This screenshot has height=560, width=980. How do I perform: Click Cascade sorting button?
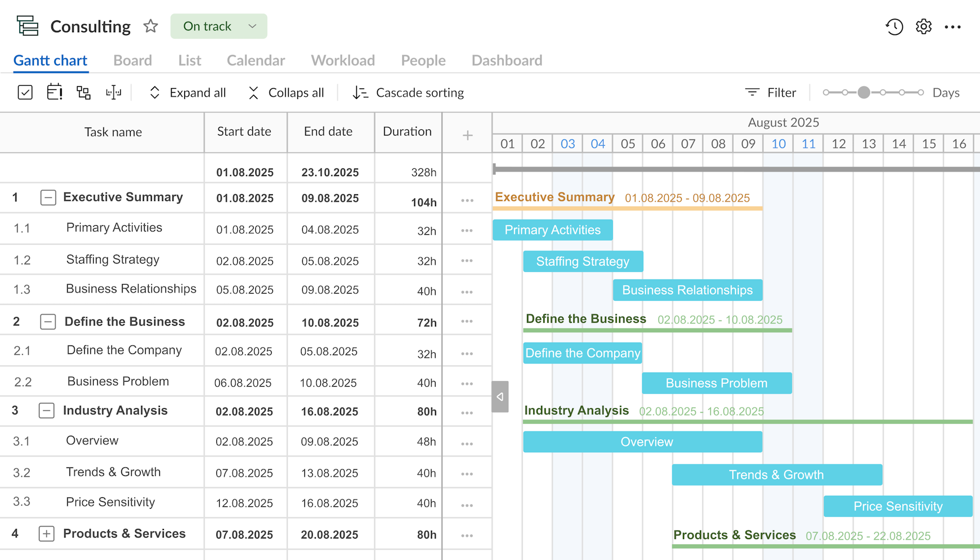(x=408, y=93)
